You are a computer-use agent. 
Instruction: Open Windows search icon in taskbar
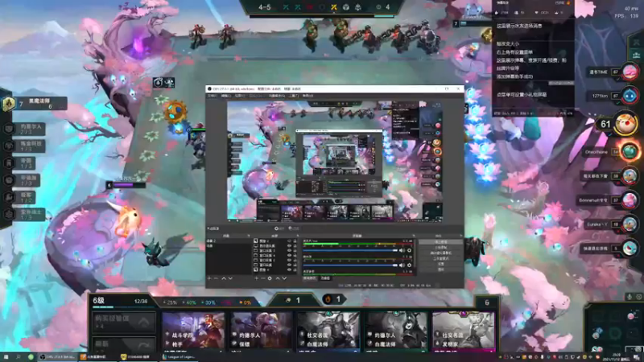coord(18,356)
